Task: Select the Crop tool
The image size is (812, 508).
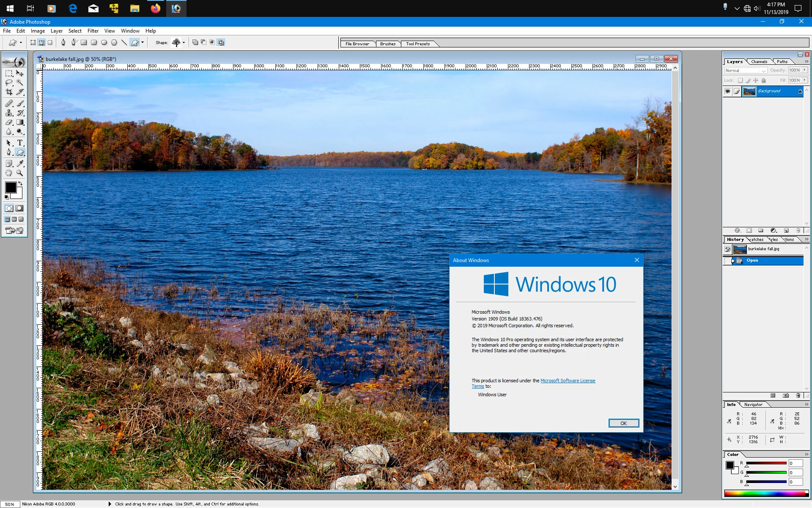Action: (9, 92)
